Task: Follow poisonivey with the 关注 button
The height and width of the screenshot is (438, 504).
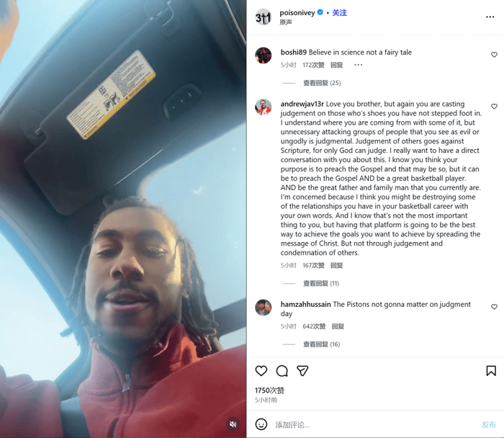Action: (x=339, y=13)
